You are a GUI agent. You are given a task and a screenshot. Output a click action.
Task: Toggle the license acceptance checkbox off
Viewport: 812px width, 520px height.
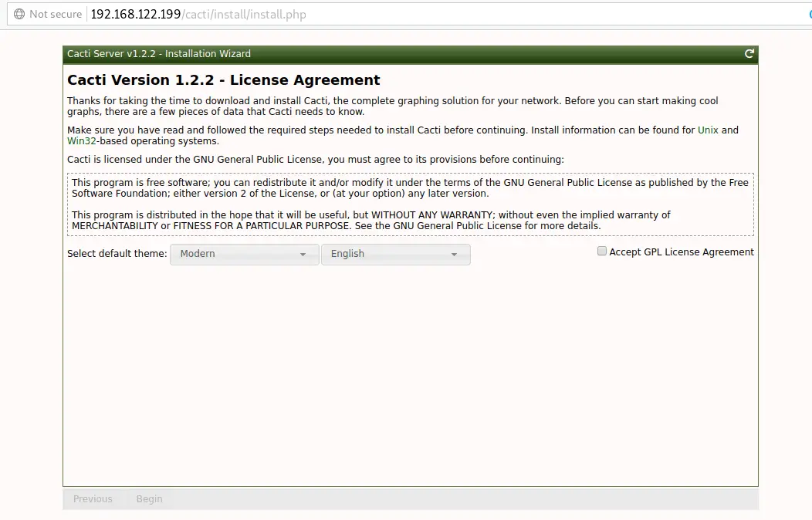tap(601, 251)
